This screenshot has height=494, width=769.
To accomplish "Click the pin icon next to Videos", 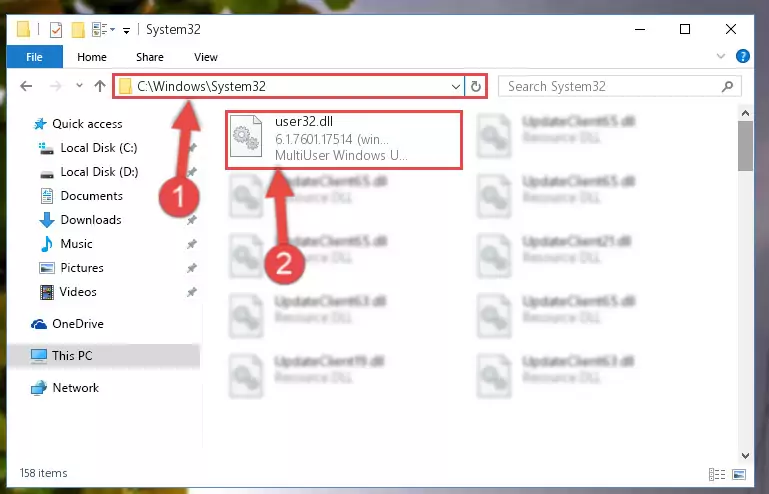I will pyautogui.click(x=191, y=292).
